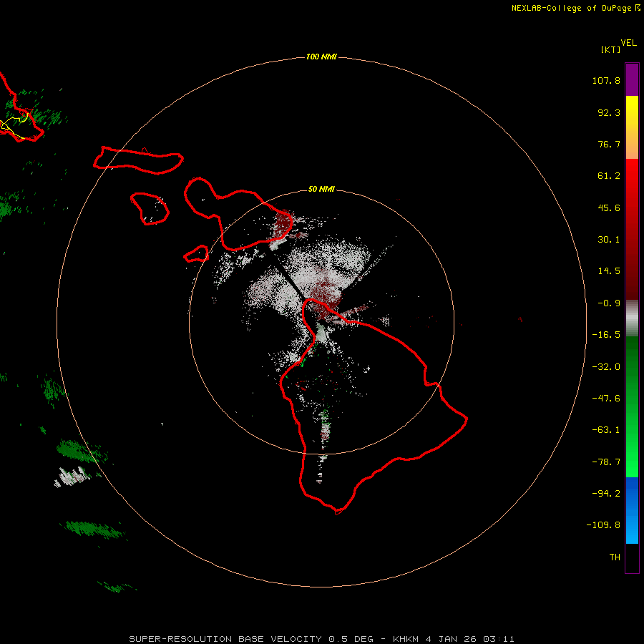
Task: Click the 100 NMI range ring label
Action: tap(321, 57)
